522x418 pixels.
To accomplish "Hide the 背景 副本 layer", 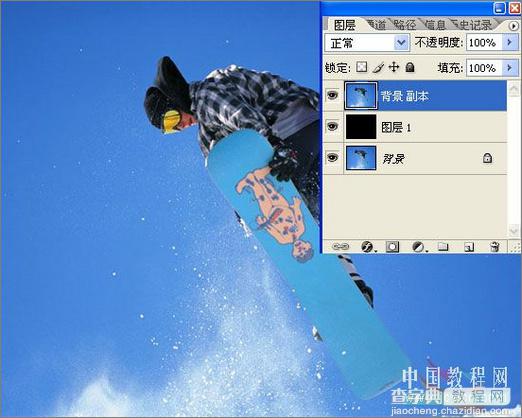I will click(x=332, y=95).
